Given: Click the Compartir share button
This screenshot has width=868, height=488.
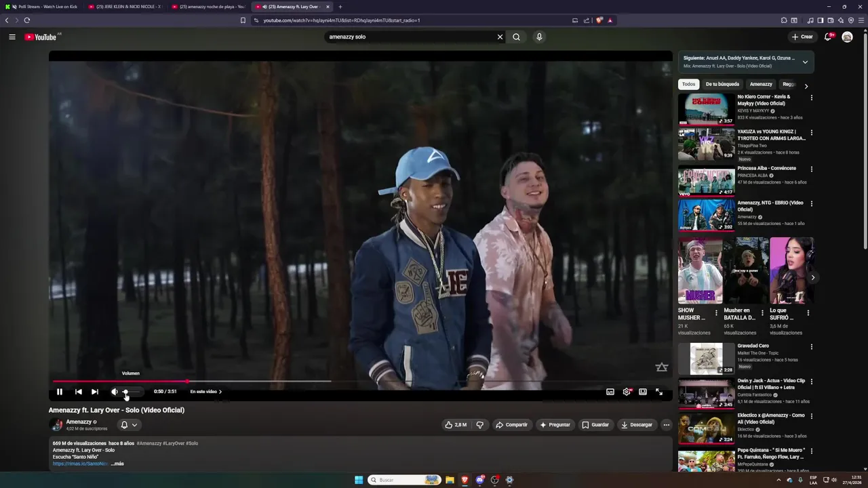Looking at the screenshot, I should pyautogui.click(x=512, y=425).
